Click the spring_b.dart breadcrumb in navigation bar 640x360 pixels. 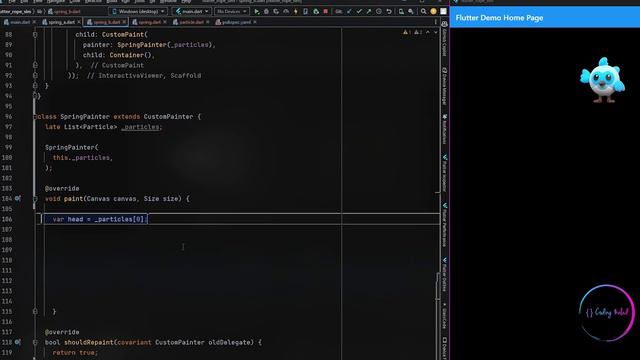coord(64,11)
